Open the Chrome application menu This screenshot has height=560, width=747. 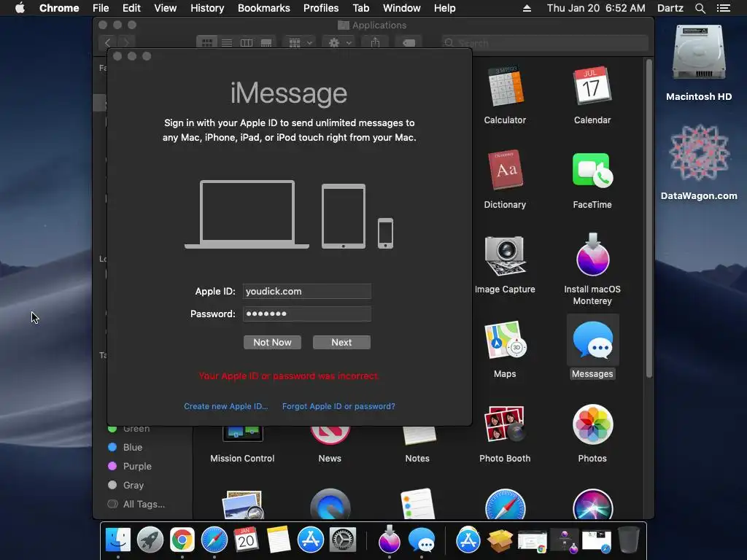pyautogui.click(x=59, y=8)
